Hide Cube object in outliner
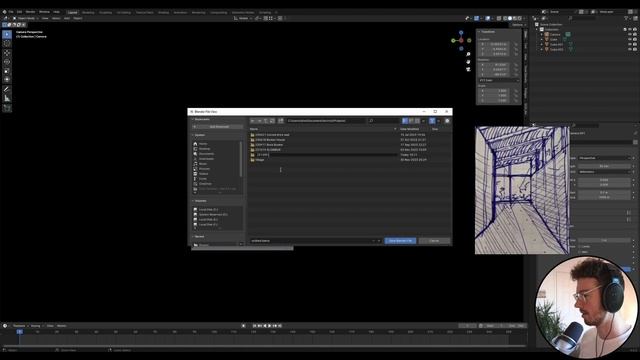The width and height of the screenshot is (640, 360). click(630, 40)
